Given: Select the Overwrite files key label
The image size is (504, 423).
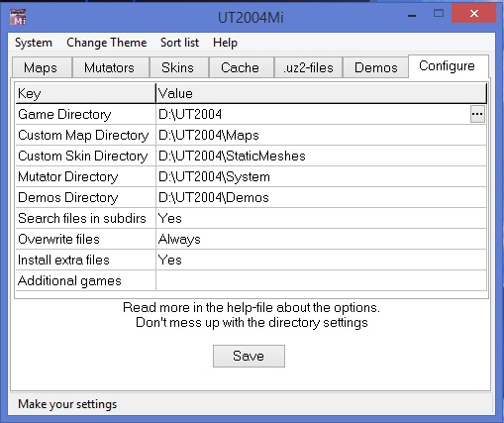Looking at the screenshot, I should tap(85, 239).
